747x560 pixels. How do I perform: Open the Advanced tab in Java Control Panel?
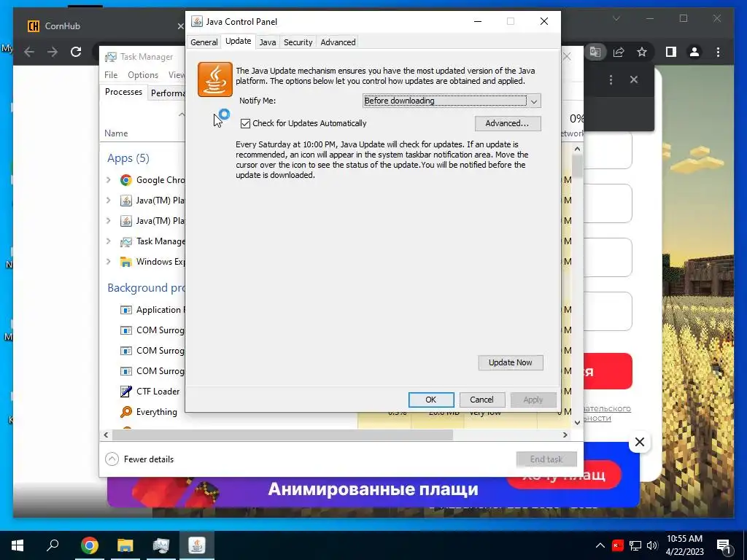(338, 42)
